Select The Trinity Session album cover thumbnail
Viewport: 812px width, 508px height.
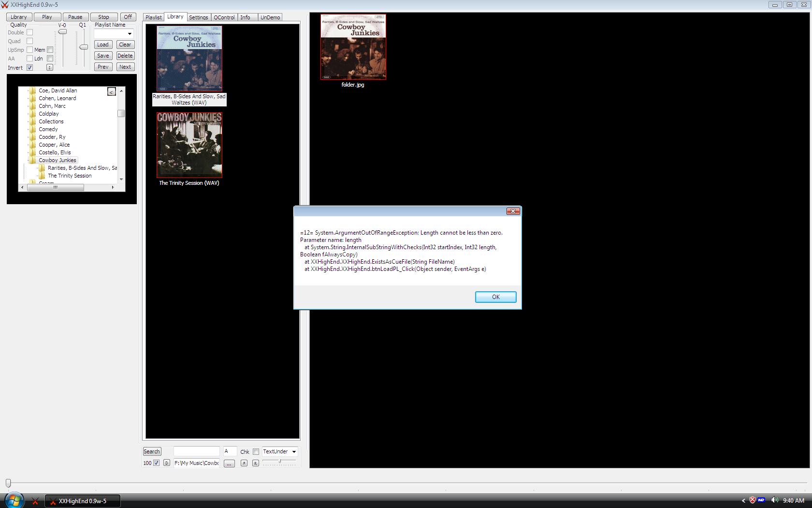click(189, 145)
